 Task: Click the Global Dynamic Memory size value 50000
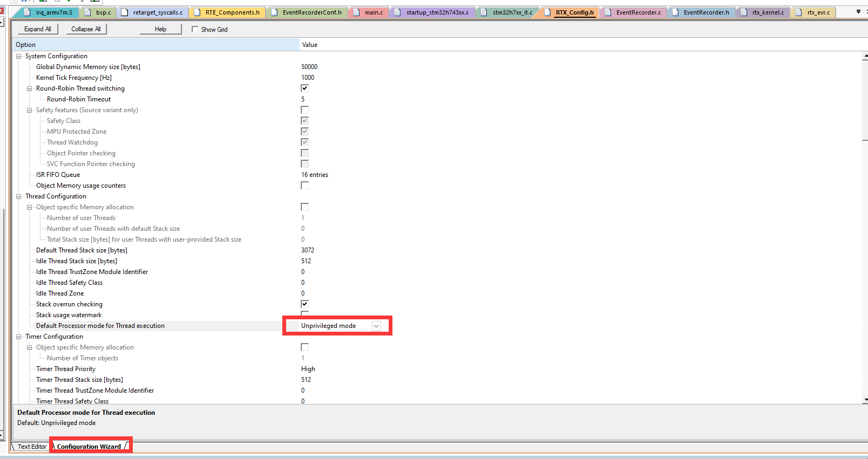pyautogui.click(x=309, y=67)
